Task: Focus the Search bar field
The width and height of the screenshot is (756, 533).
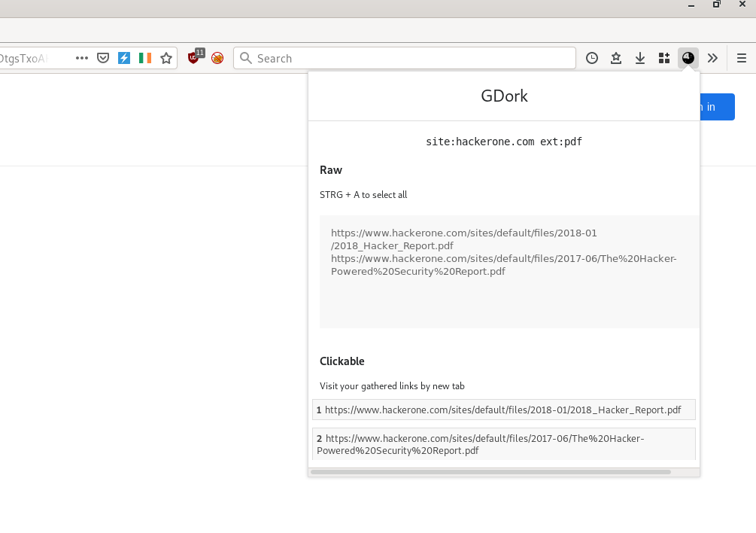Action: [405, 59]
